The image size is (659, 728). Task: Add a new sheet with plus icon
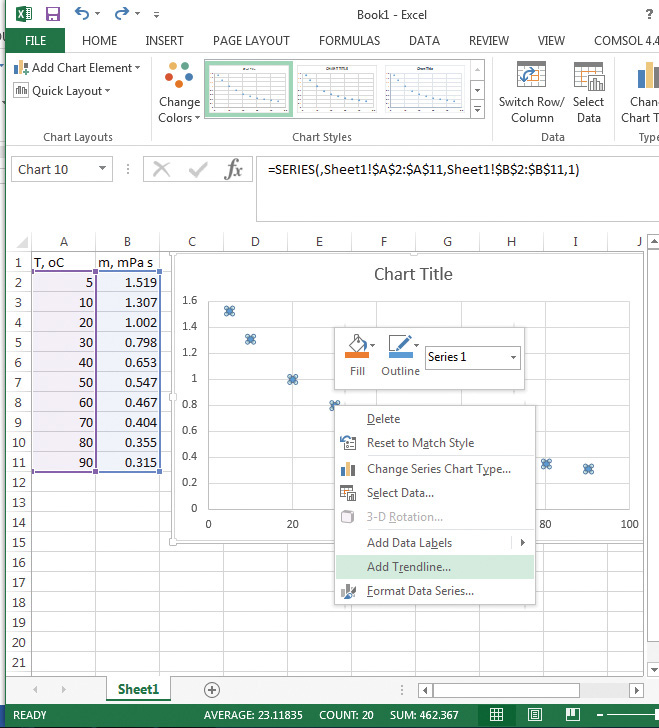[212, 689]
